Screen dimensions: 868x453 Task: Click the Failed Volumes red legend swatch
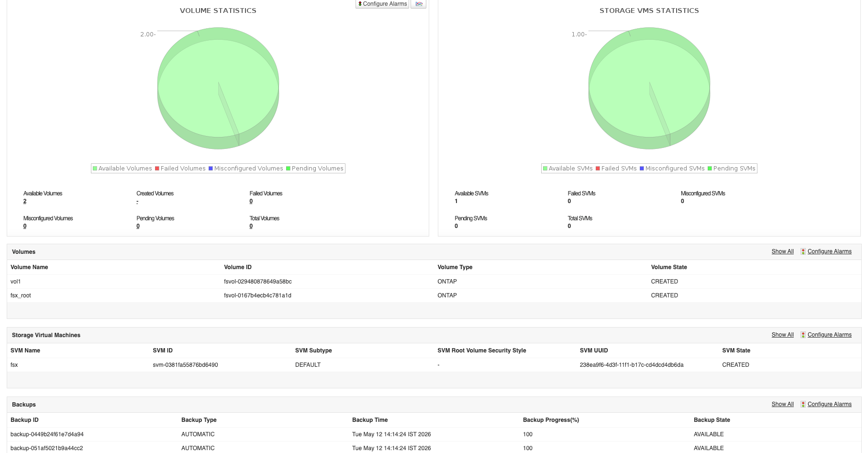pos(157,169)
